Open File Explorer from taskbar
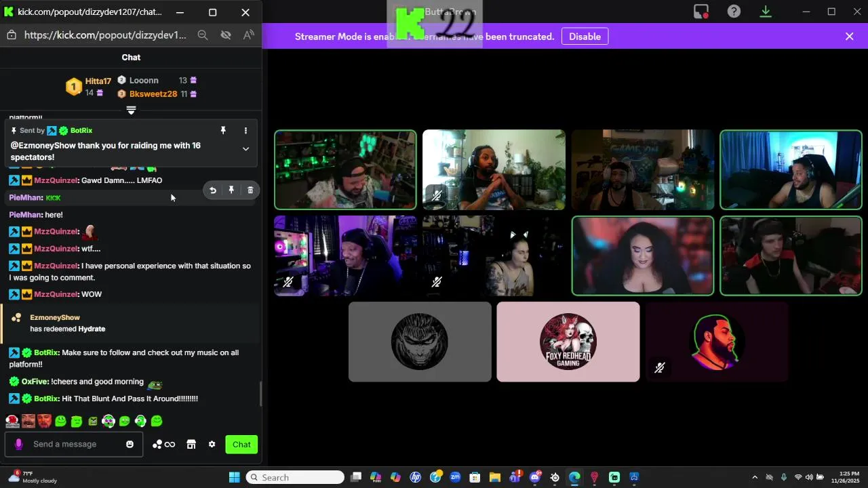 [x=495, y=477]
